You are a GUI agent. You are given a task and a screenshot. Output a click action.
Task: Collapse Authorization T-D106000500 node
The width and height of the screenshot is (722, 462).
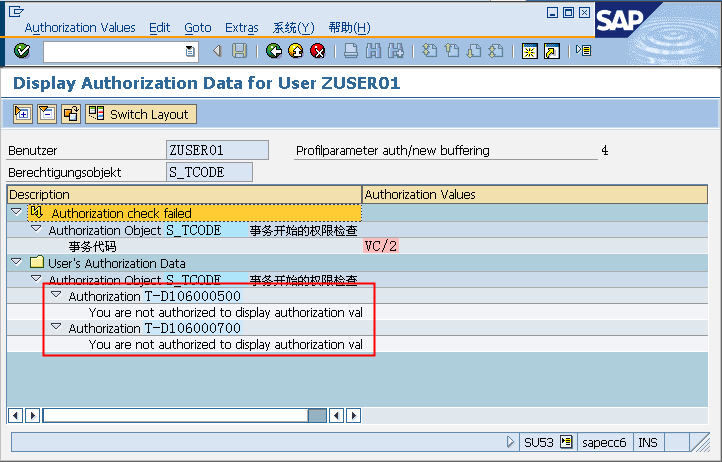[56, 294]
